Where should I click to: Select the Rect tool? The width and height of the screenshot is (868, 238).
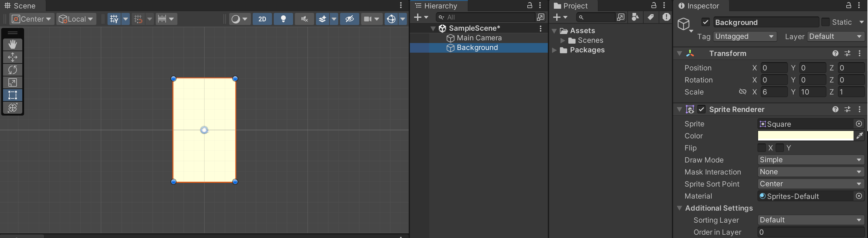12,95
